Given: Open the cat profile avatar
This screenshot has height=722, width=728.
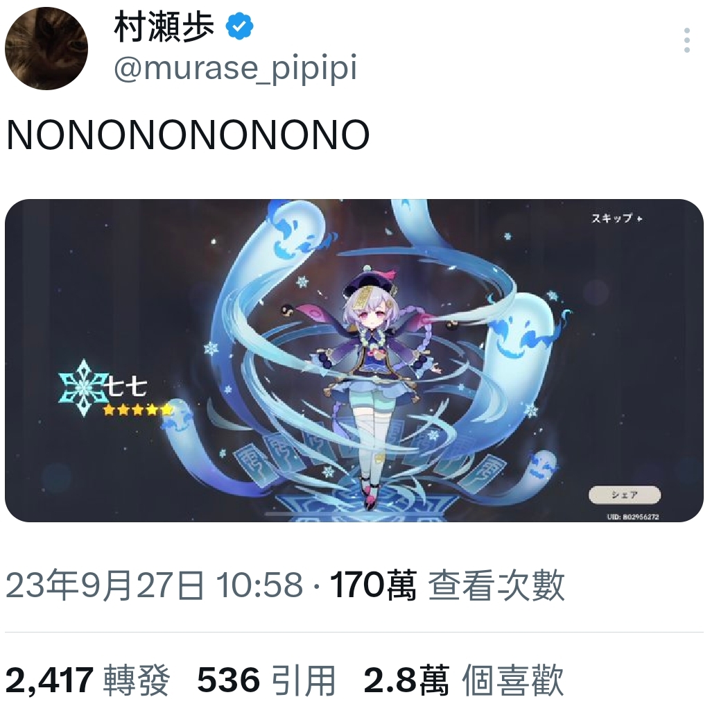Looking at the screenshot, I should tap(46, 49).
